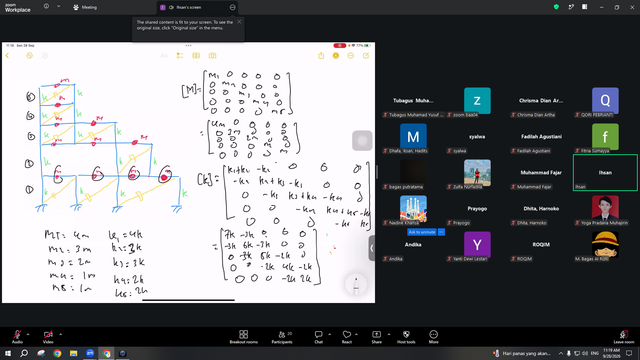Screen dimensions: 640x360
Task: Expand chat options arrow beside Chat
Action: 329,334
